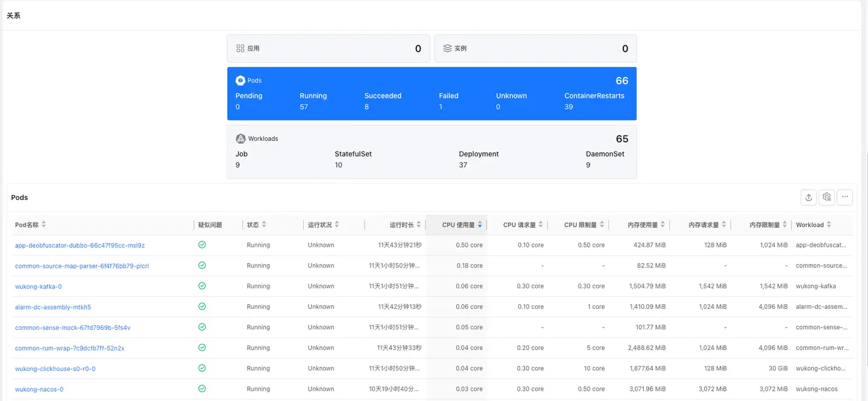Open the wukong-nacos-0 pod

[39, 390]
